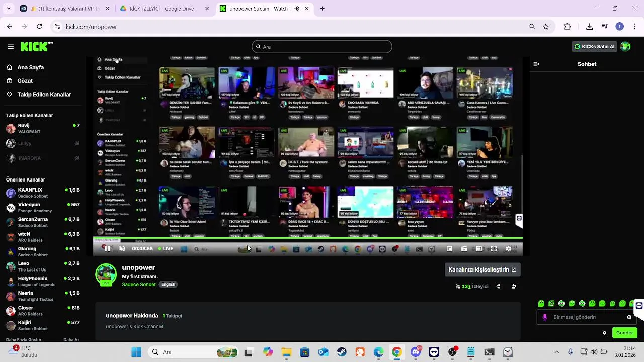Expand list with Daha Fazla Göster

click(x=24, y=340)
